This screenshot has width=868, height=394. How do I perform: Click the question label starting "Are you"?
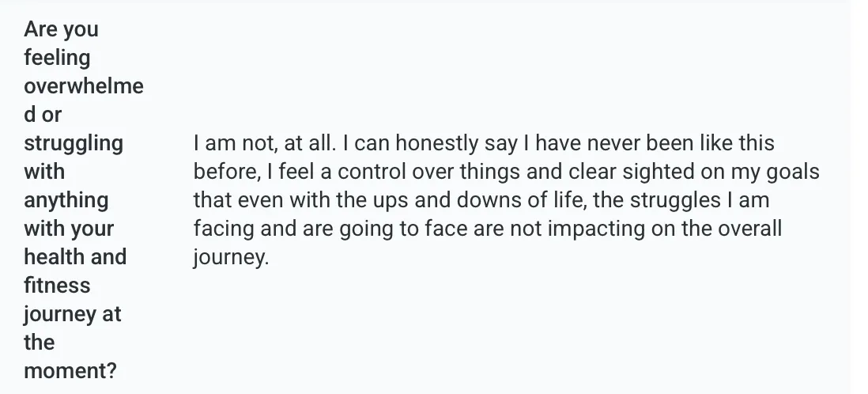[84, 199]
